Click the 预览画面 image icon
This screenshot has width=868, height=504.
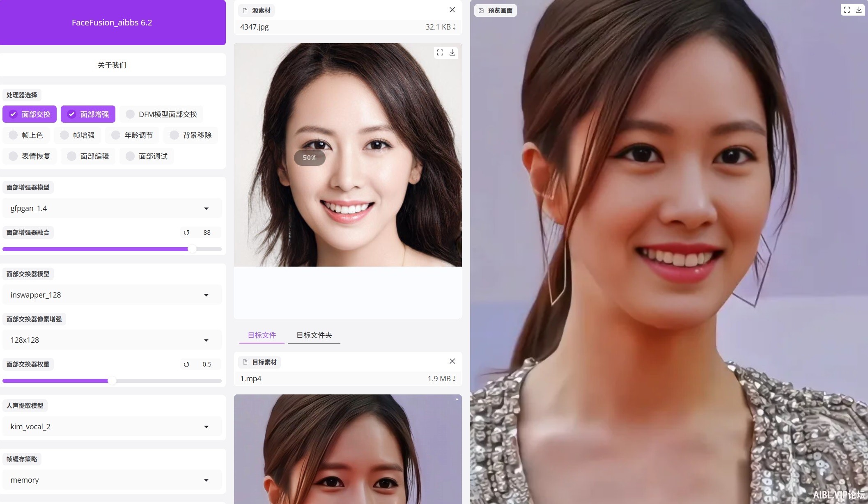[481, 11]
